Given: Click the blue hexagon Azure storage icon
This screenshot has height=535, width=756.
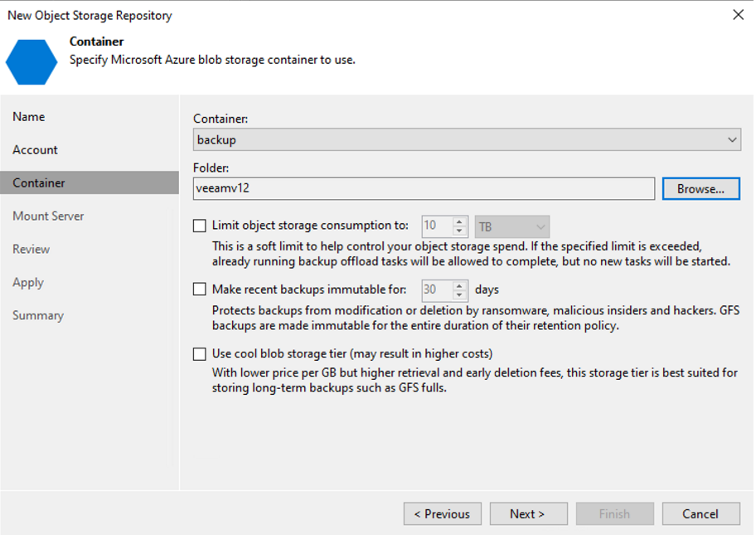Looking at the screenshot, I should (x=31, y=61).
